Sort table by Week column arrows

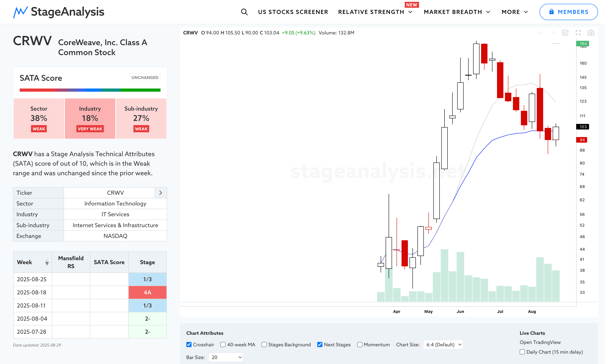(47, 262)
